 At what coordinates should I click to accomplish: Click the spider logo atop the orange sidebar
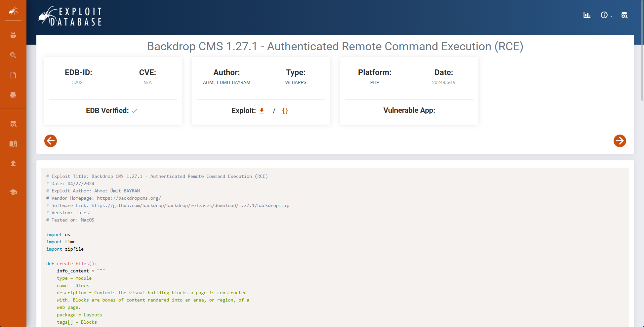click(13, 11)
